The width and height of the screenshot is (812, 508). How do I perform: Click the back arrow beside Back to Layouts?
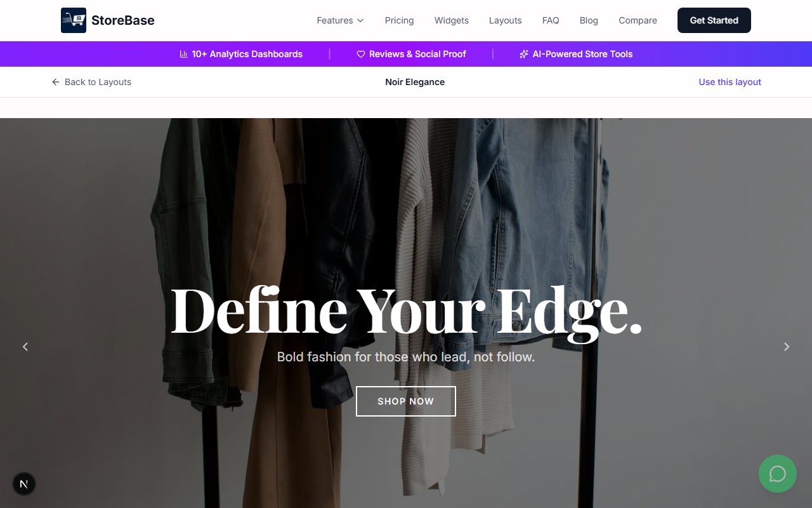pos(56,82)
